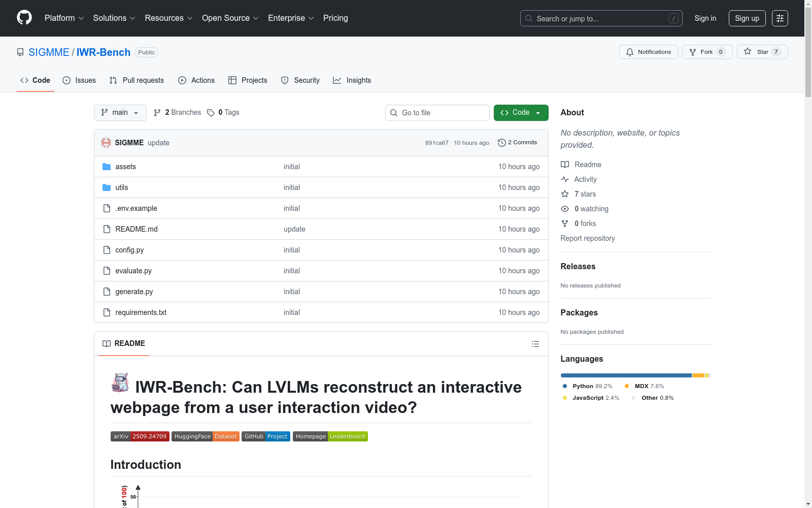This screenshot has height=508, width=812.
Task: Switch to the Issues tab
Action: point(79,80)
